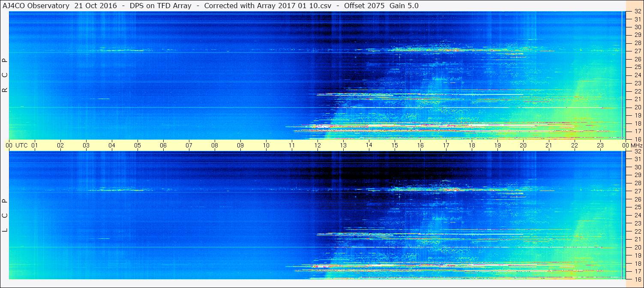Select hour 04 on the UTC axis
The image size is (644, 288).
[x=112, y=145]
